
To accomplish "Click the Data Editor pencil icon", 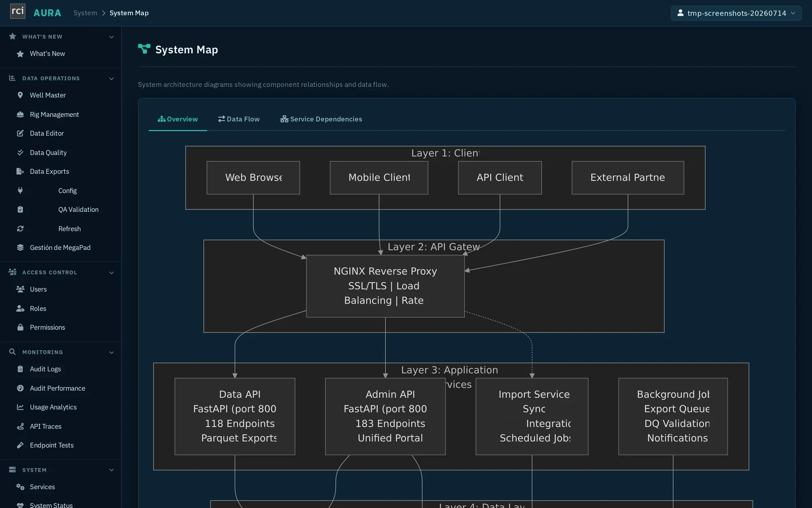I will point(20,133).
